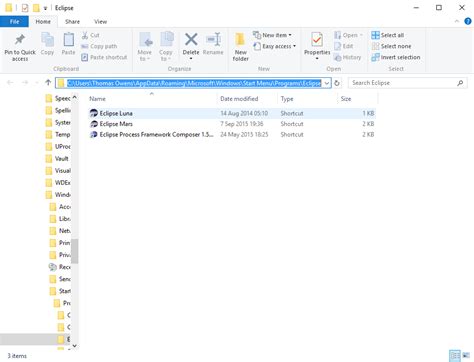Open Help question mark icon
This screenshot has height=362, width=474.
(x=468, y=21)
